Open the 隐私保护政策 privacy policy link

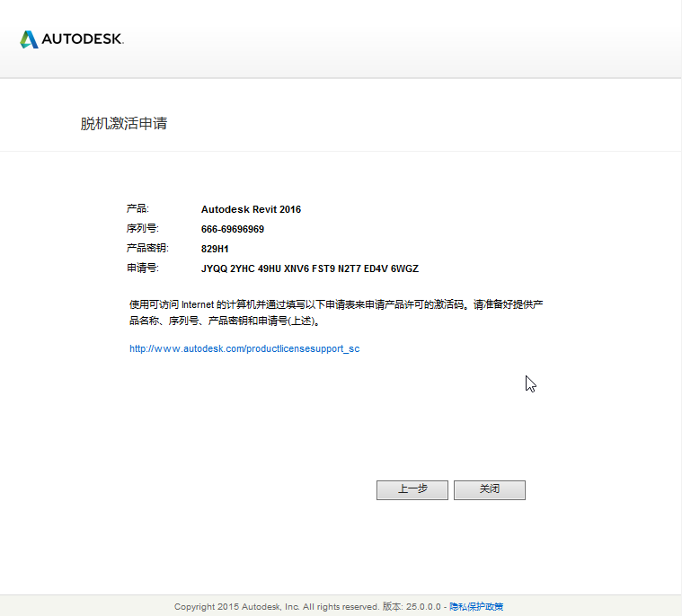click(x=476, y=606)
